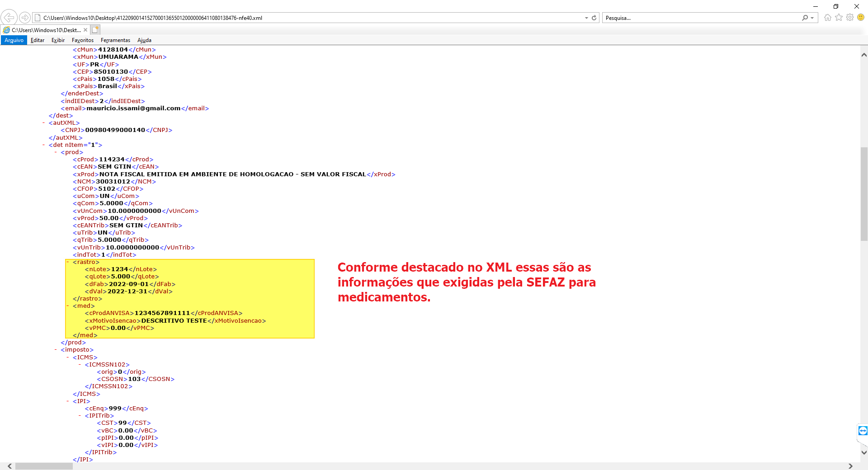Image resolution: width=868 pixels, height=470 pixels.
Task: Open the Editar menu
Action: click(x=38, y=40)
